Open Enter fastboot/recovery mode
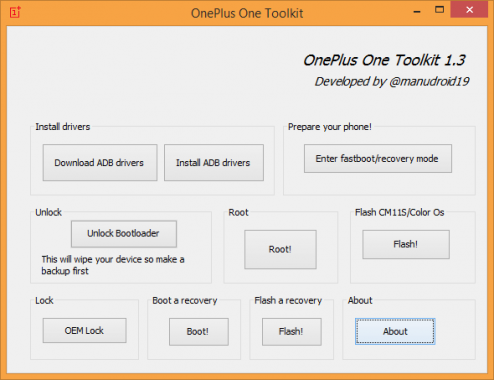The image size is (494, 380). pyautogui.click(x=378, y=158)
